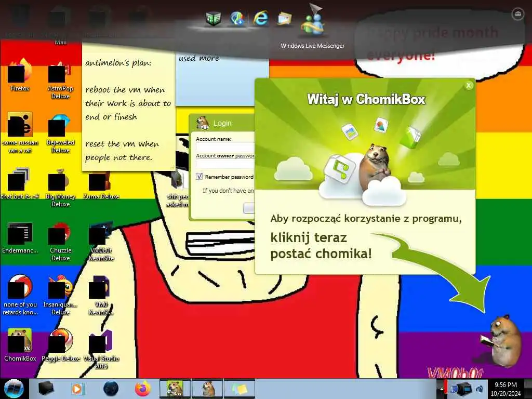The image size is (532, 399).
Task: Launch Chuzzle Deluxe from the desktop
Action: [60, 242]
